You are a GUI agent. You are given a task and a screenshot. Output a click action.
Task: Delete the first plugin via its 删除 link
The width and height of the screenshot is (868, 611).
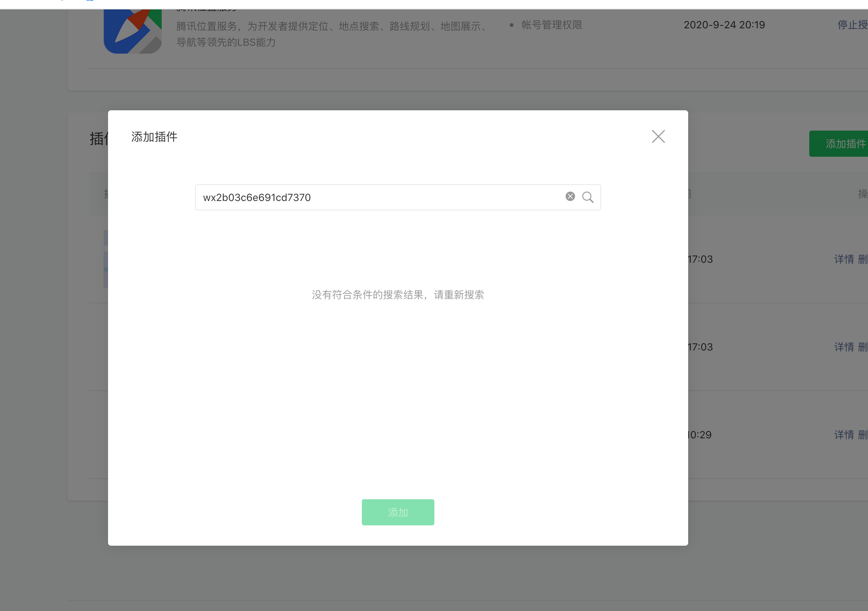[863, 259]
